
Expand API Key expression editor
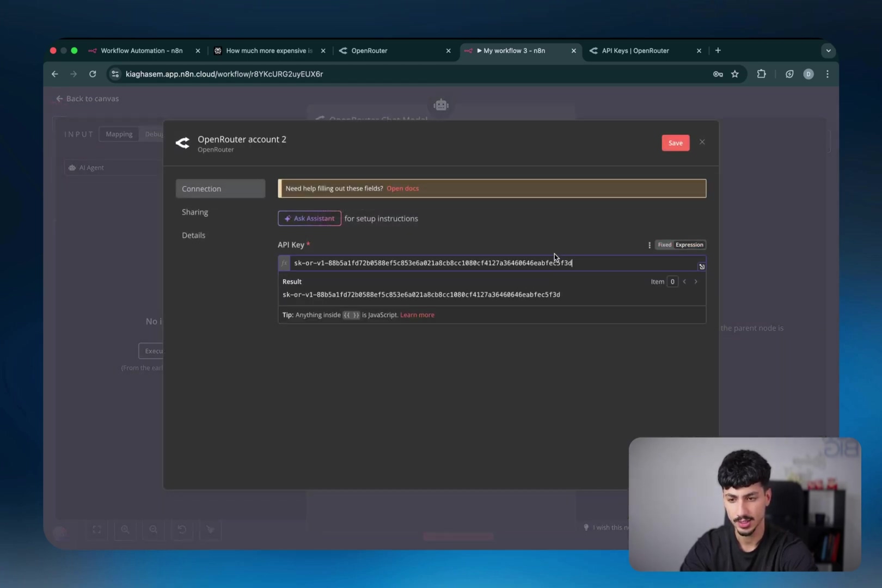(x=702, y=267)
